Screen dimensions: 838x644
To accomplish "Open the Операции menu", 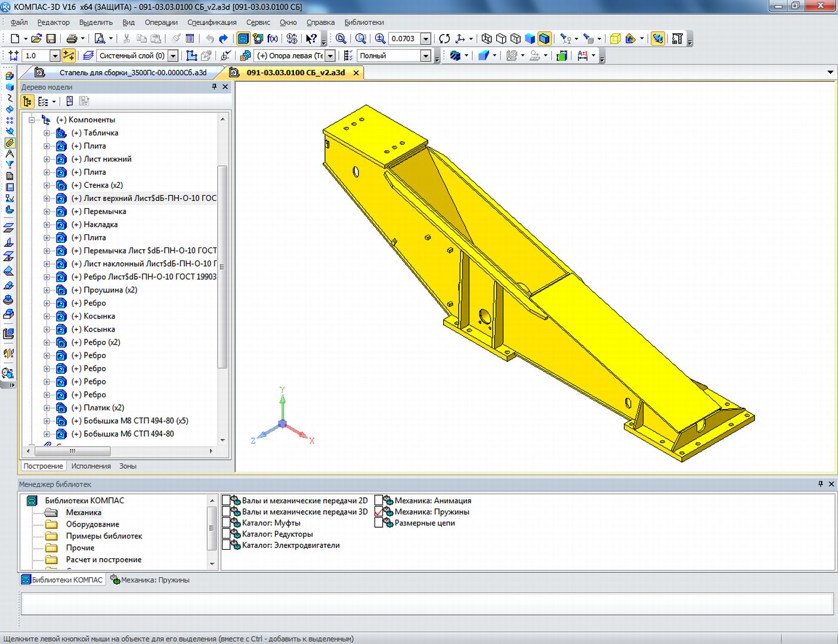I will [161, 22].
